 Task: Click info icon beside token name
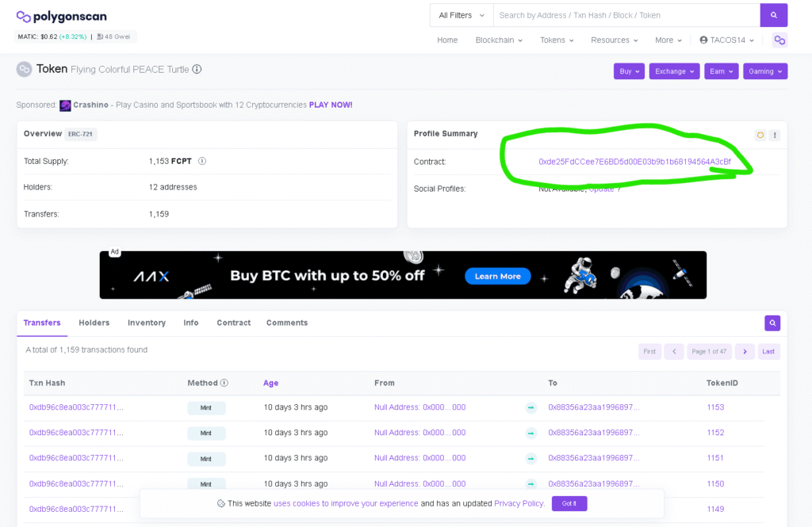pyautogui.click(x=197, y=69)
